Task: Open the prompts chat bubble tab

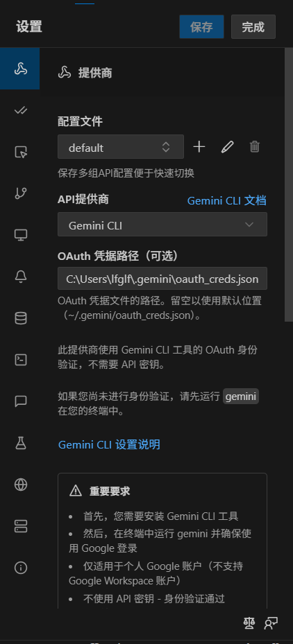Action: [x=20, y=401]
